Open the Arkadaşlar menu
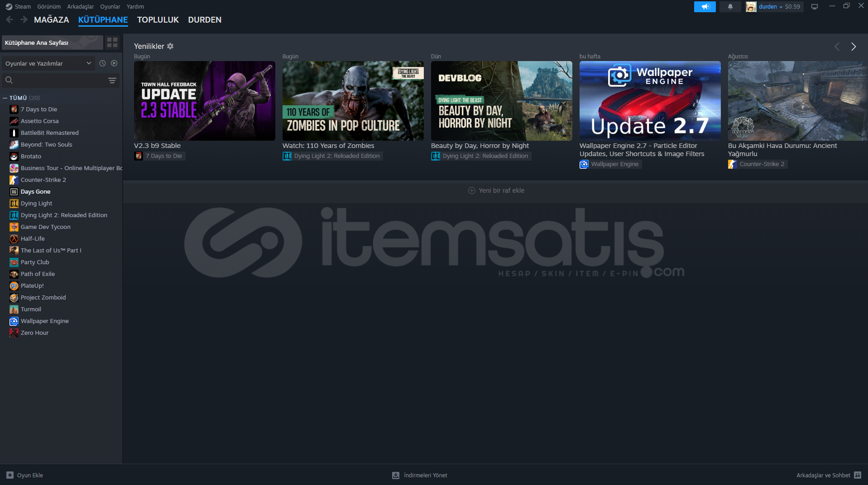Viewport: 868px width, 485px height. point(81,6)
